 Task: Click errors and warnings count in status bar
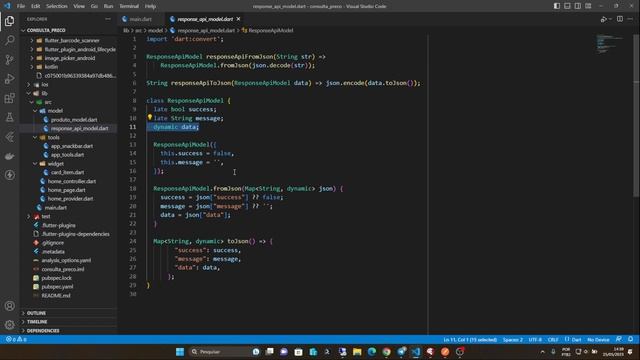click(x=16, y=339)
